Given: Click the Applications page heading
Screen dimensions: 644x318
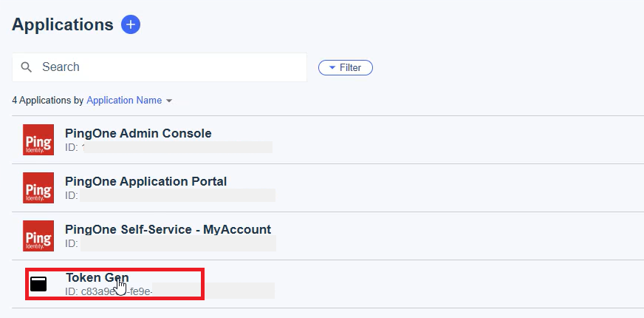Looking at the screenshot, I should (x=63, y=24).
